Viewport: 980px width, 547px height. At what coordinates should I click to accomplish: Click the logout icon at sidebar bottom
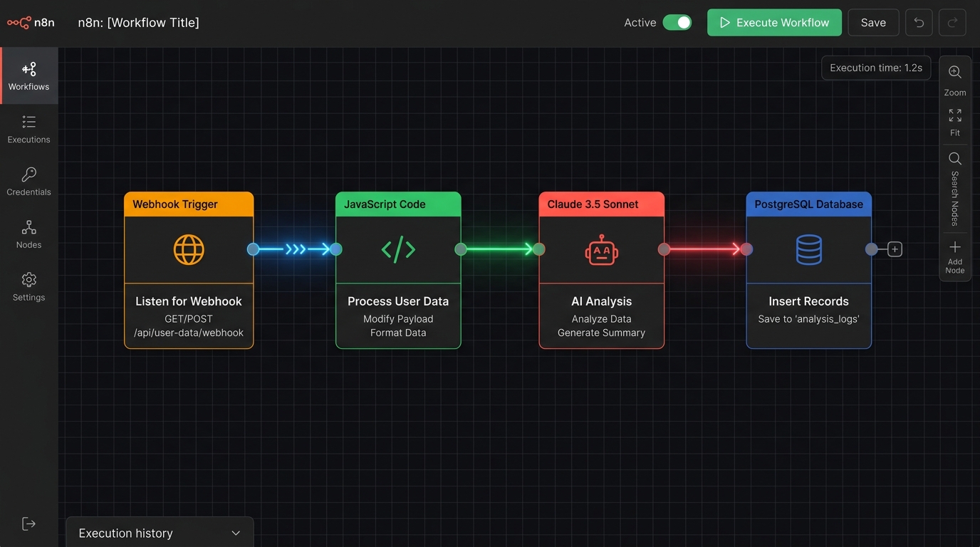tap(29, 523)
